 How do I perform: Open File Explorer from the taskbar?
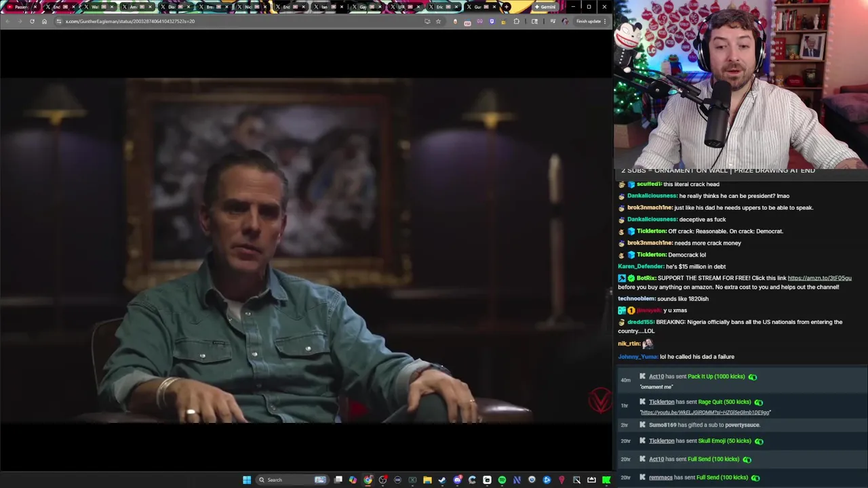click(x=427, y=480)
